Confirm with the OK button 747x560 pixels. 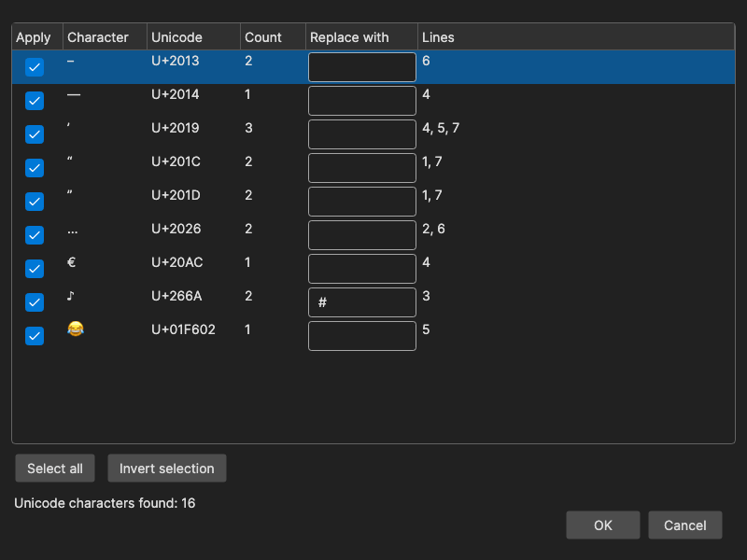602,525
